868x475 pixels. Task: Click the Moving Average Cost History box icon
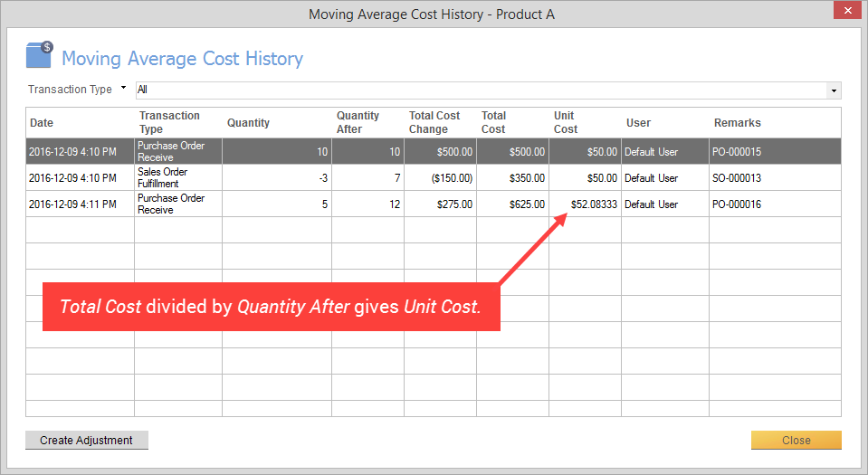[39, 54]
